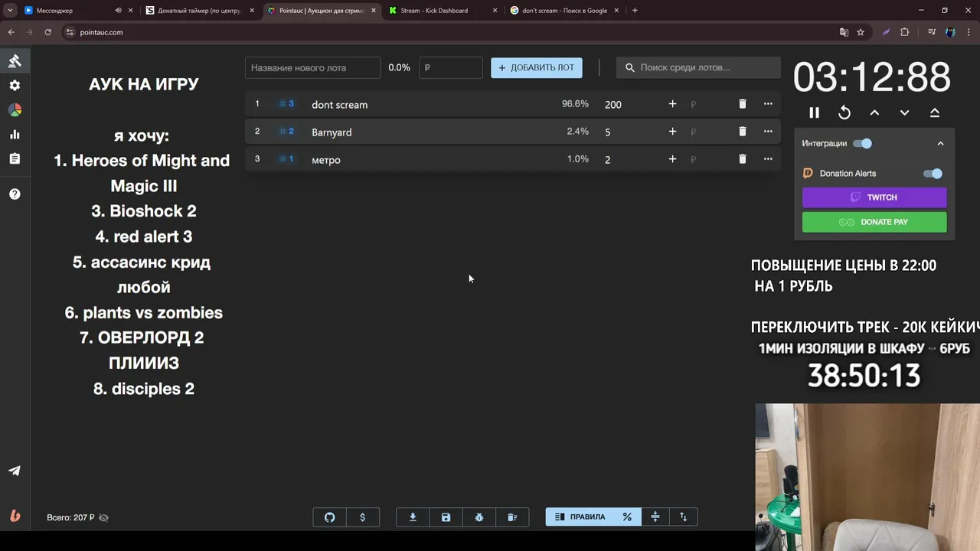Viewport: 980px width, 551px height.
Task: Toggle the Donation Alerts switch
Action: tap(933, 174)
